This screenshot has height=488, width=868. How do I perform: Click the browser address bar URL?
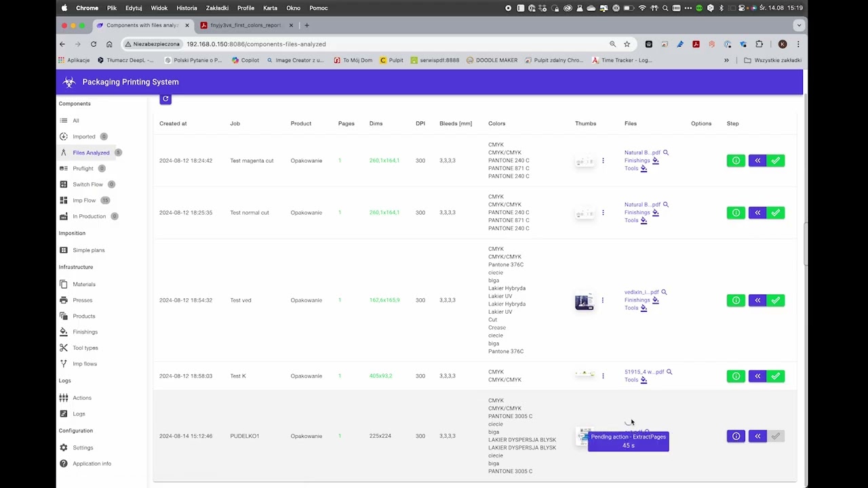pos(256,44)
